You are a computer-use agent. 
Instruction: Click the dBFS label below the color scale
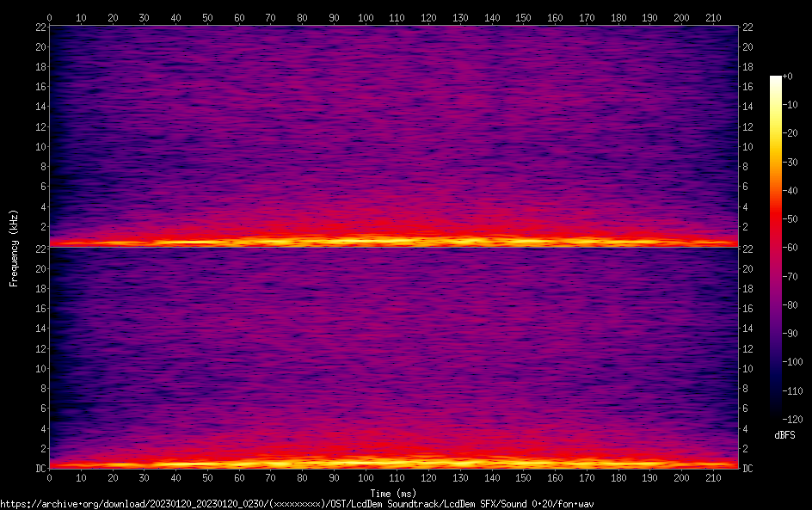coord(784,435)
